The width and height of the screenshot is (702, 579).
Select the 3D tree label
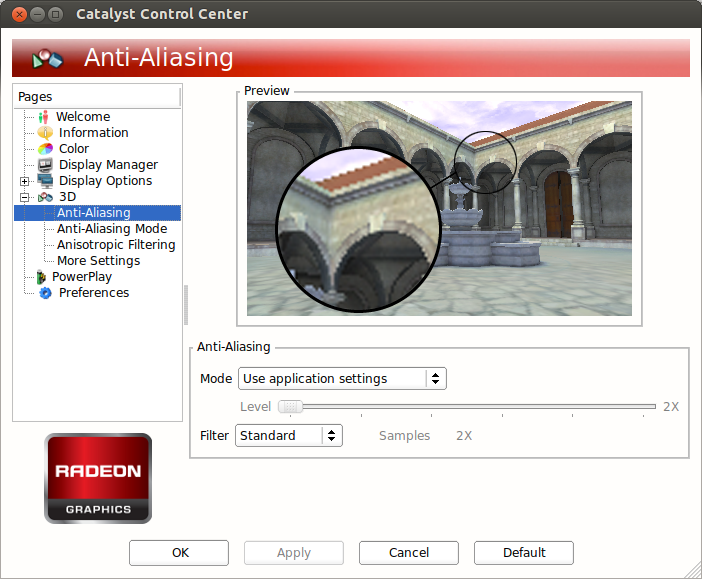pyautogui.click(x=68, y=197)
